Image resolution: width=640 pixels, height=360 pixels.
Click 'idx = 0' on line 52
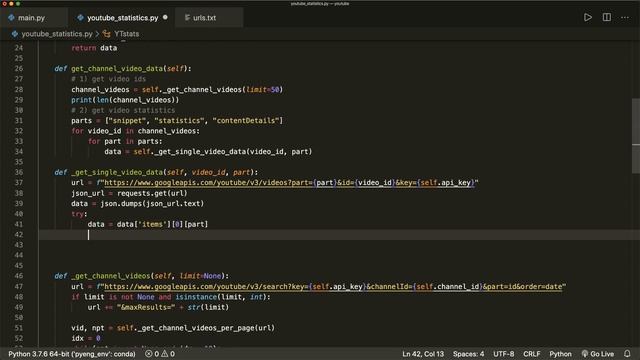pyautogui.click(x=86, y=338)
